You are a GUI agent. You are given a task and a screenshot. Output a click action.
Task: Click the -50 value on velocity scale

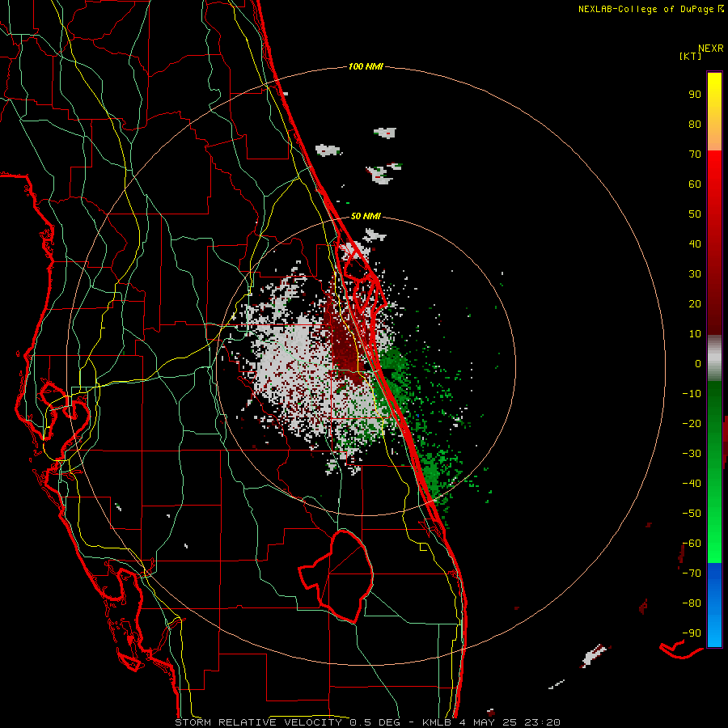pyautogui.click(x=692, y=514)
